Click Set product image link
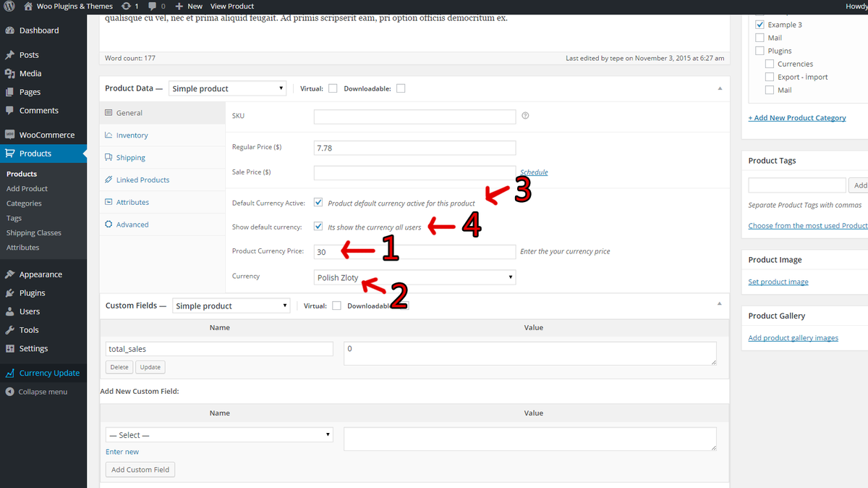 (778, 282)
